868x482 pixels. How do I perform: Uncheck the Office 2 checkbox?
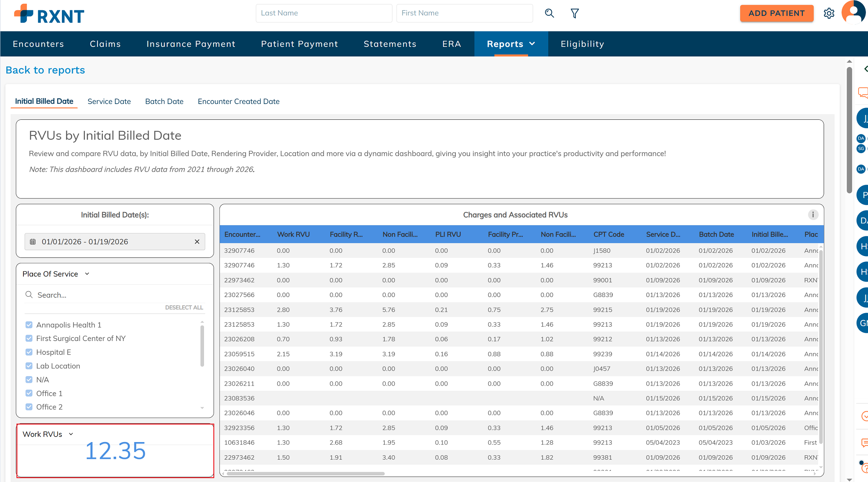pyautogui.click(x=29, y=407)
